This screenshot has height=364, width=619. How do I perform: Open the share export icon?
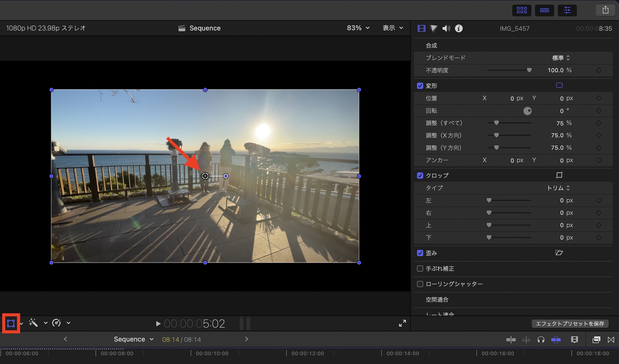(605, 10)
